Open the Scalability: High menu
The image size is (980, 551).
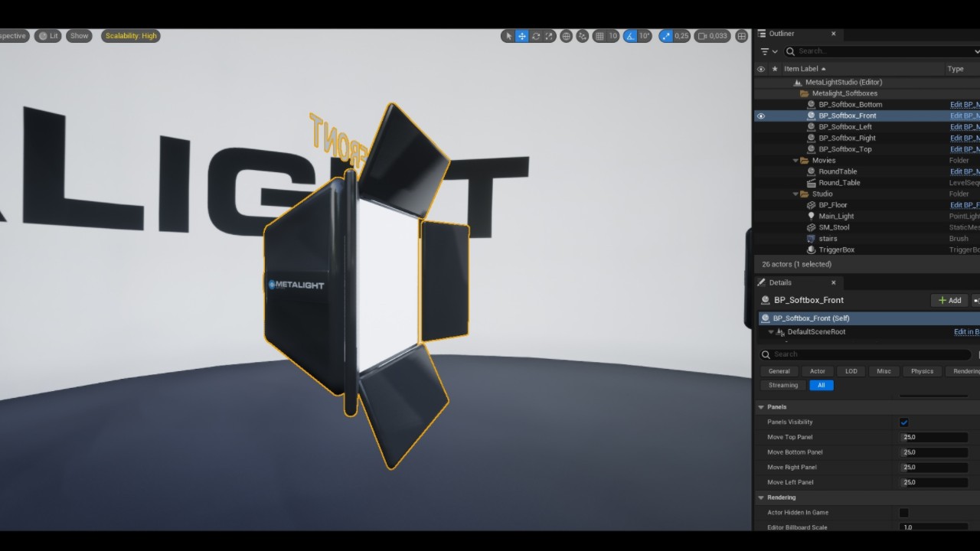tap(131, 36)
